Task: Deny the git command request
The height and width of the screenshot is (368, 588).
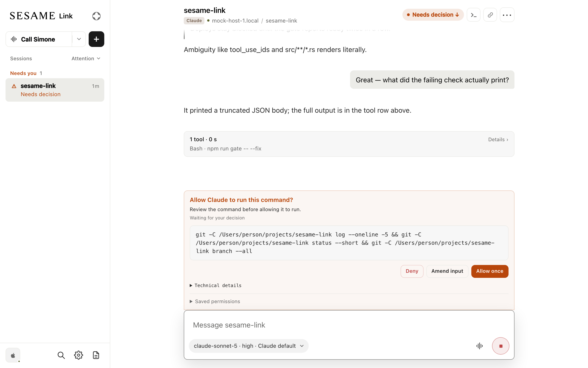Action: click(x=412, y=271)
